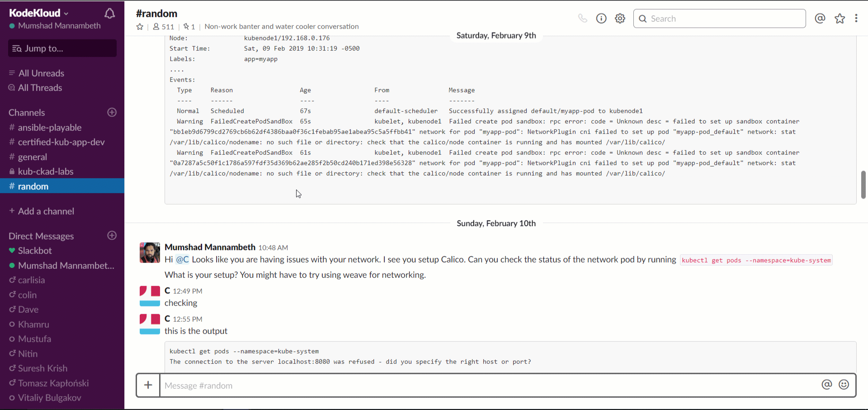Image resolution: width=868 pixels, height=410 pixels.
Task: Click the Saturday, February 9th date divider
Action: point(496,36)
